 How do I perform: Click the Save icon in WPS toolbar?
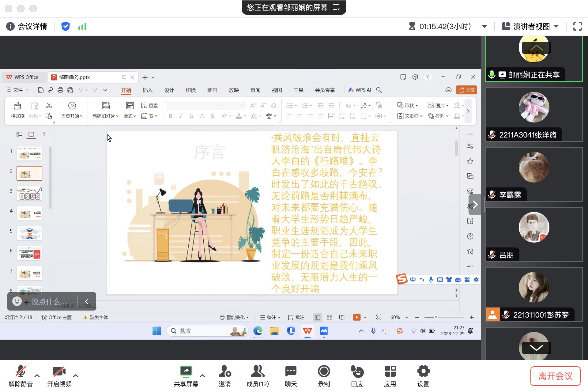coord(40,90)
